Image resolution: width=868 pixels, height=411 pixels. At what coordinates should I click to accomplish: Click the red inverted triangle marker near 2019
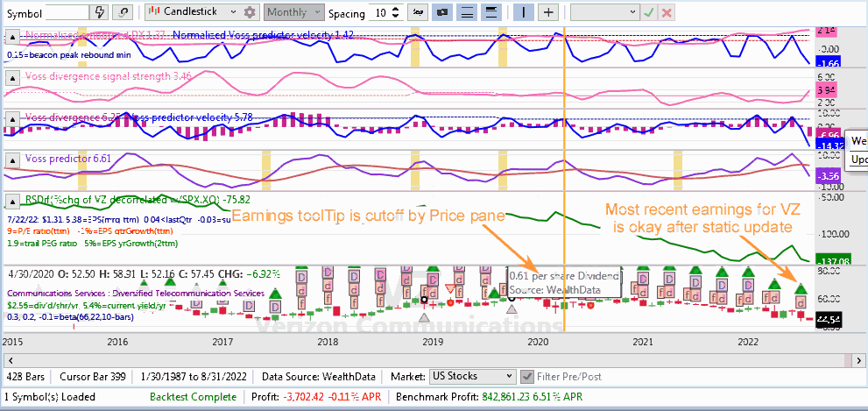tap(450, 288)
